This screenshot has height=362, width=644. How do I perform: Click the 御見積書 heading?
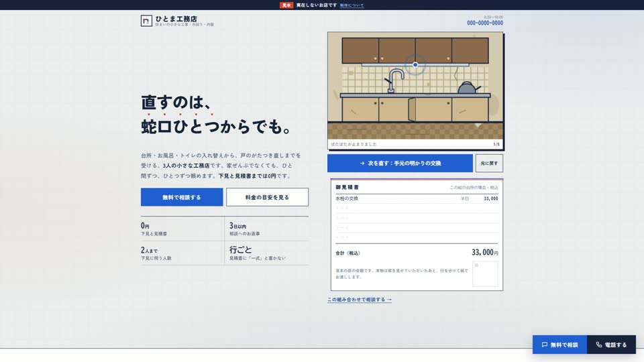pos(347,187)
